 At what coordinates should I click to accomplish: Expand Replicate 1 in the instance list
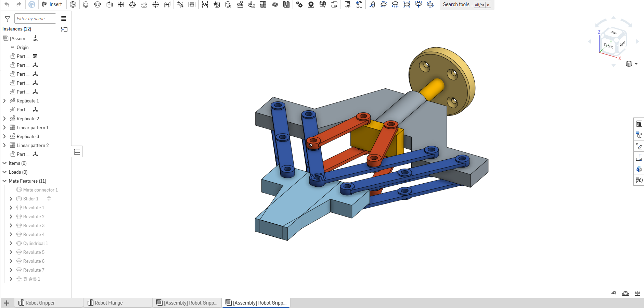coord(4,101)
